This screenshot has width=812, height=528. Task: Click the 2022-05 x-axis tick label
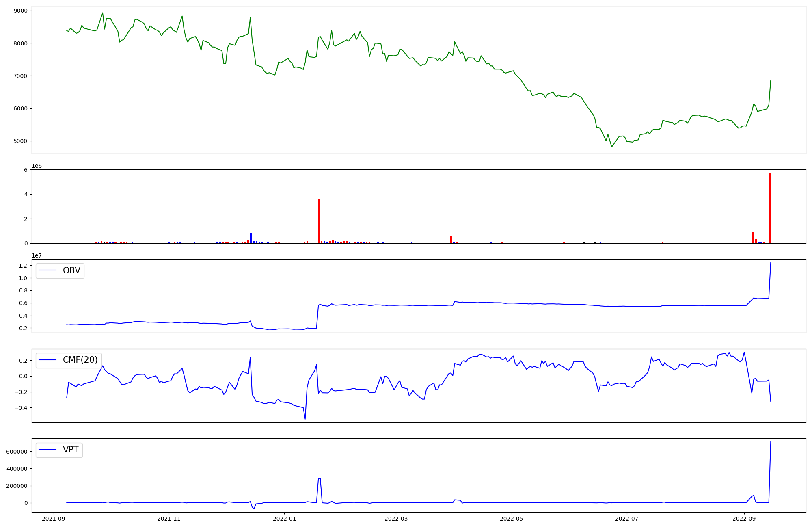511,519
